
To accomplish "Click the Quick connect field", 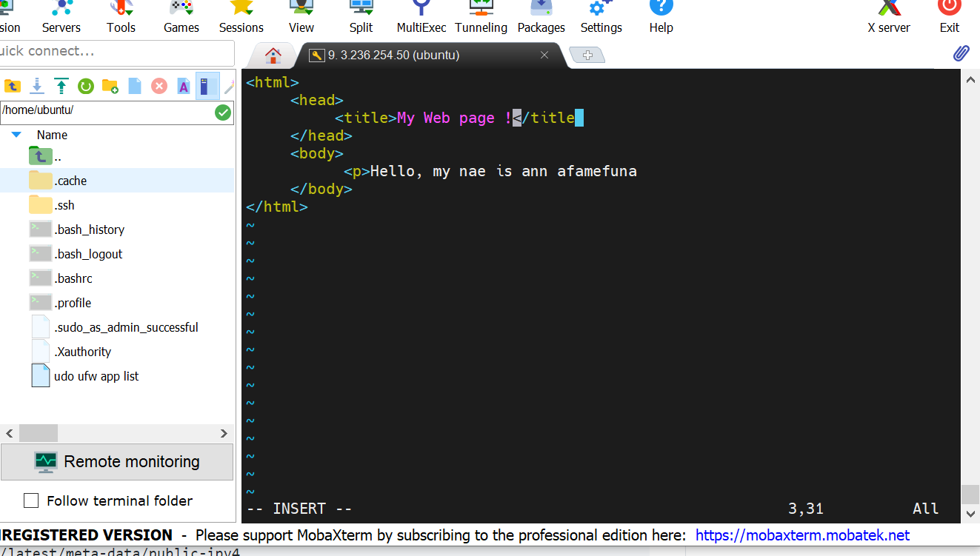I will 117,52.
